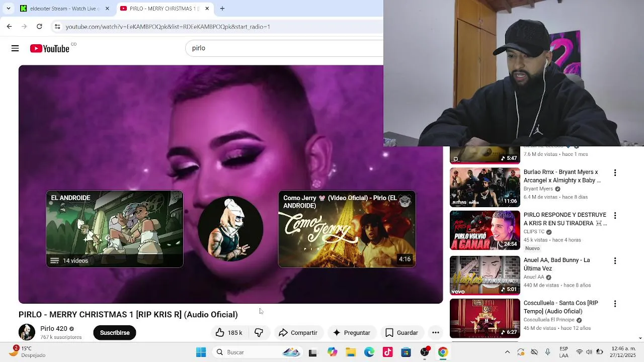This screenshot has width=644, height=362.
Task: Open the TikTok taskbar app
Action: point(387,352)
